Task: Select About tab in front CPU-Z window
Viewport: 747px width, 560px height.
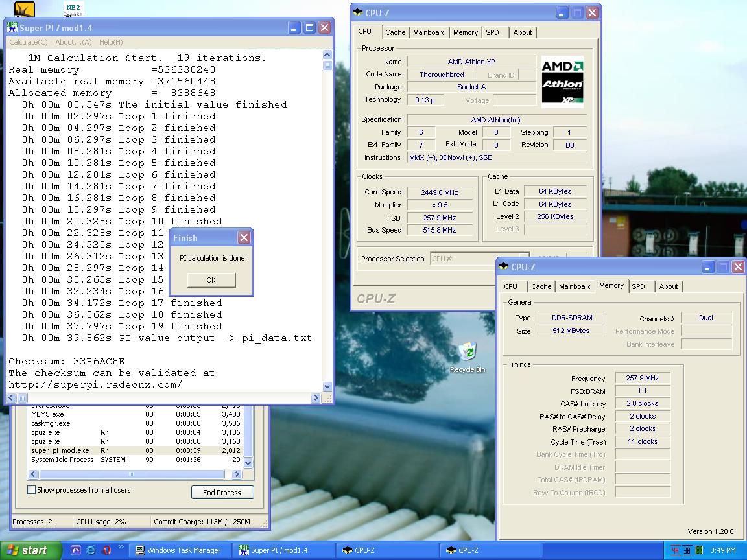Action: [668, 286]
